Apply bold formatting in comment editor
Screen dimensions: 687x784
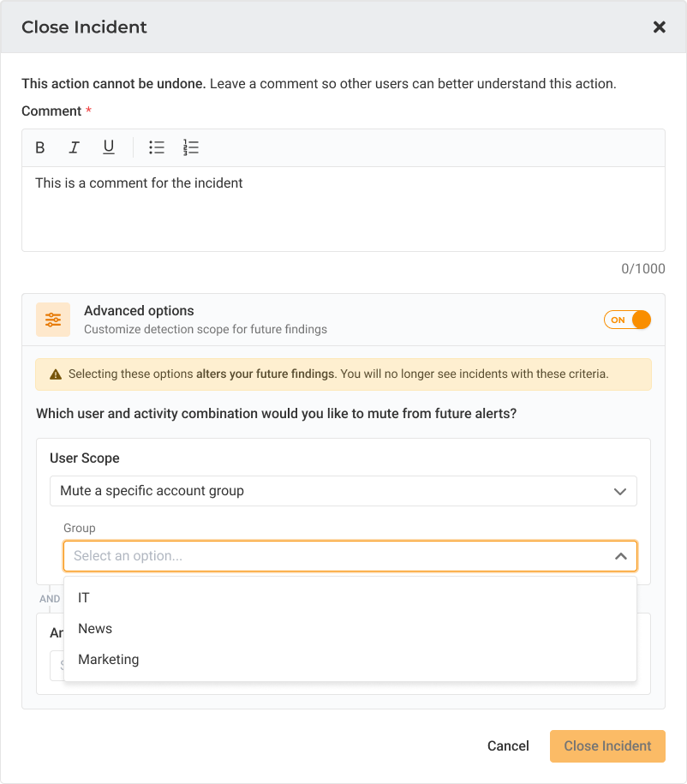coord(40,147)
